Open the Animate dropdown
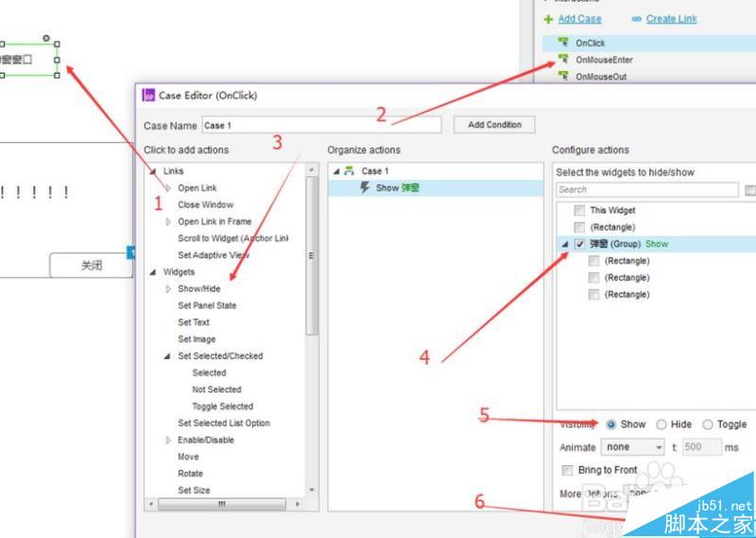The width and height of the screenshot is (756, 538). pyautogui.click(x=633, y=447)
